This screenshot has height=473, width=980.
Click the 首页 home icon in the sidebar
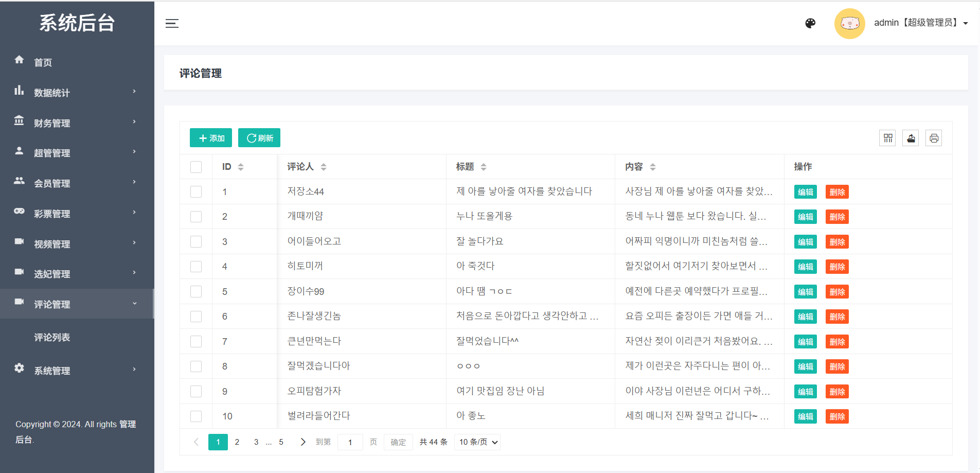tap(20, 60)
